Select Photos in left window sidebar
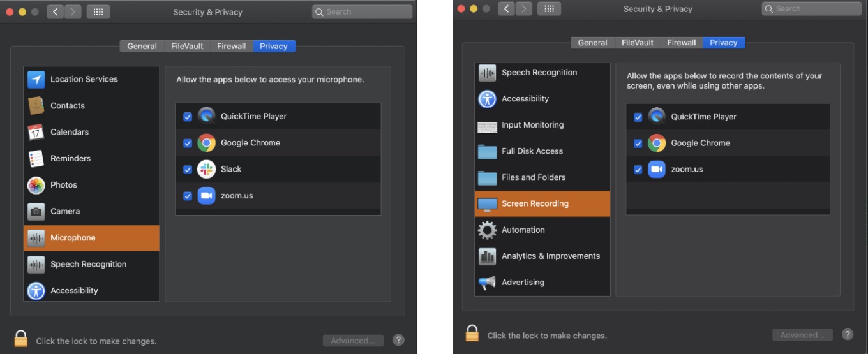 (x=91, y=185)
